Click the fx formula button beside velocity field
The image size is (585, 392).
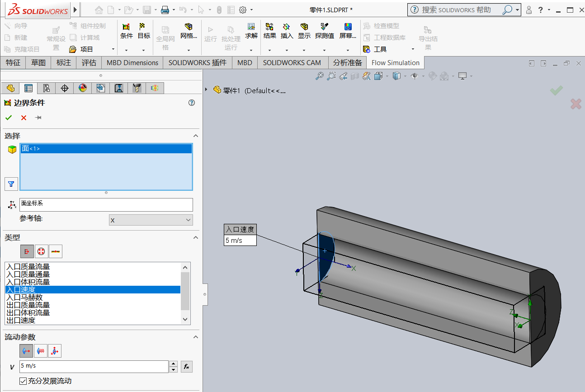click(x=187, y=367)
